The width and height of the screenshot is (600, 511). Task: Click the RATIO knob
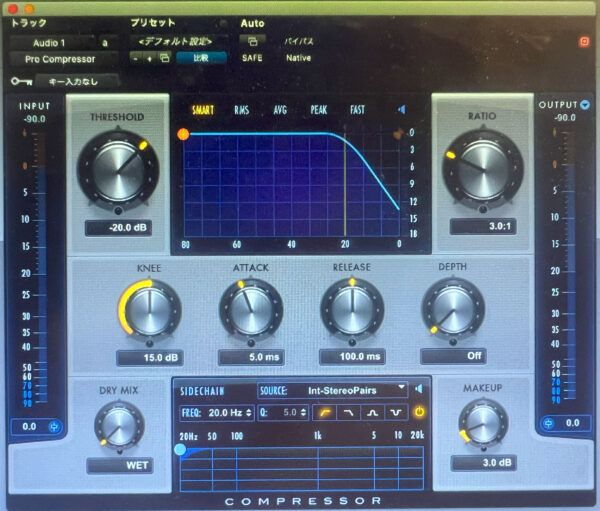(483, 170)
